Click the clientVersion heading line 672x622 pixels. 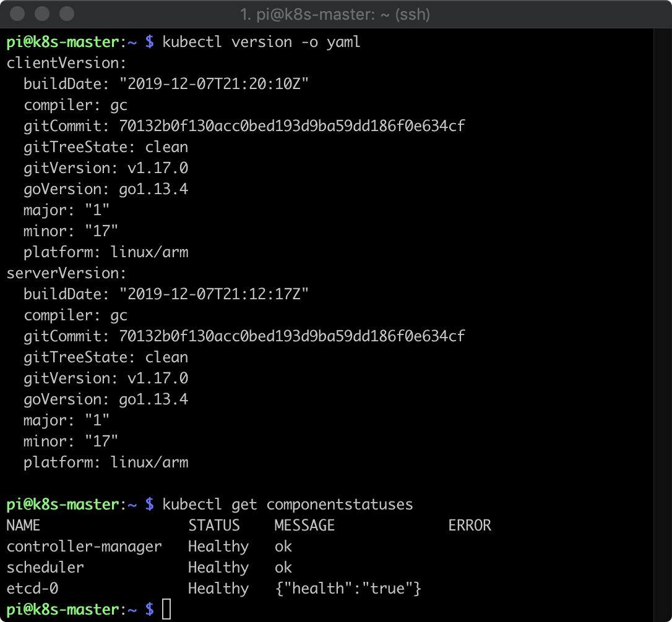[x=66, y=63]
